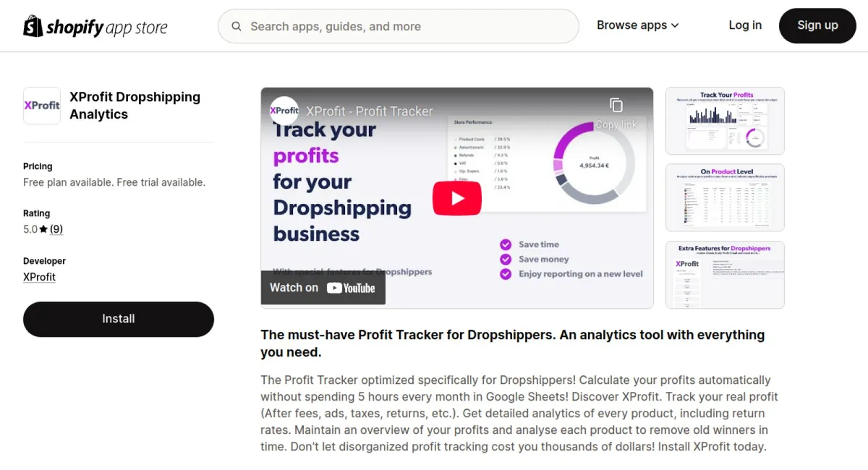The height and width of the screenshot is (470, 868).
Task: Open the Browse apps dropdown
Action: [x=632, y=25]
